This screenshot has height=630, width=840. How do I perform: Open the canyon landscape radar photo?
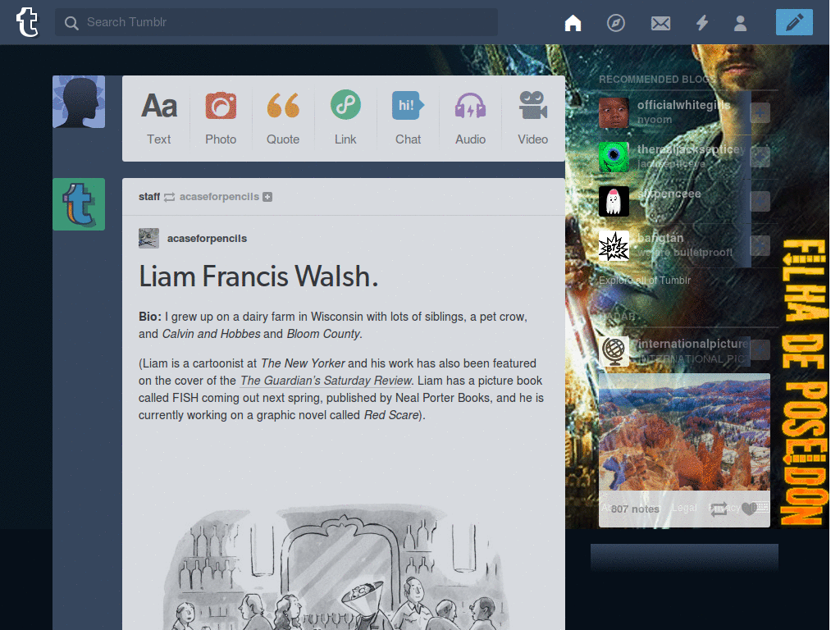point(684,431)
